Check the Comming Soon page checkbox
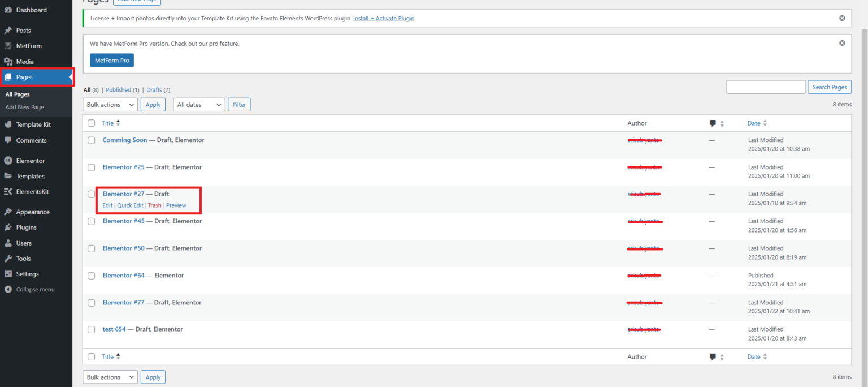The image size is (868, 387). [92, 140]
